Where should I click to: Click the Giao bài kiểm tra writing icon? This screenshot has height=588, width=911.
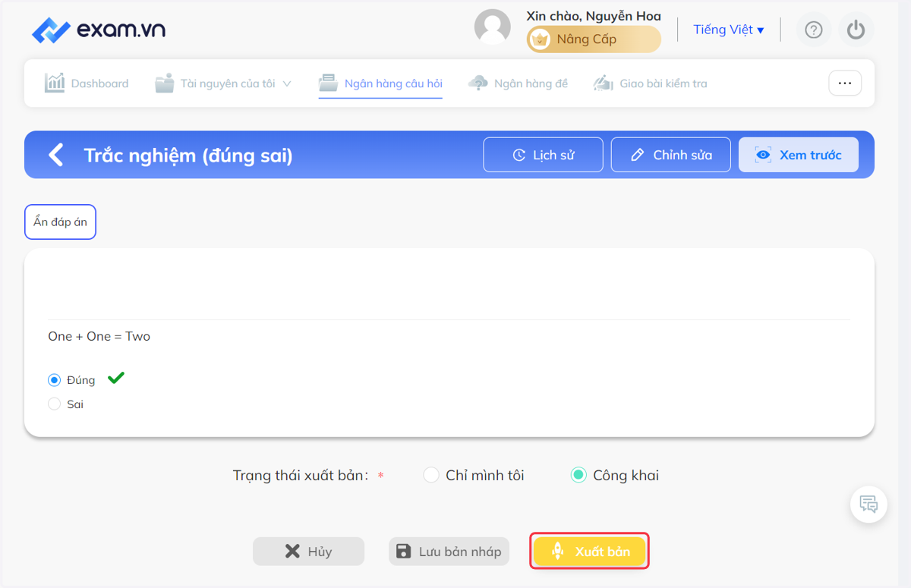tap(604, 83)
